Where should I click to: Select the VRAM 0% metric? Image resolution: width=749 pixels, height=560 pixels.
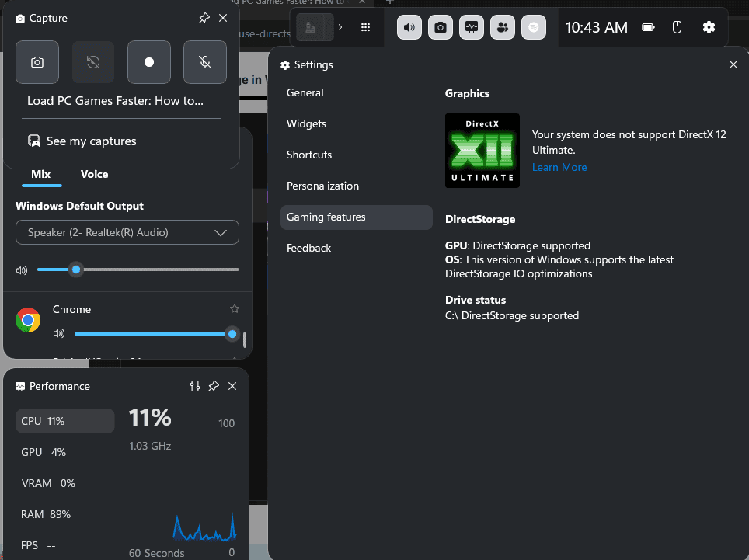click(48, 483)
